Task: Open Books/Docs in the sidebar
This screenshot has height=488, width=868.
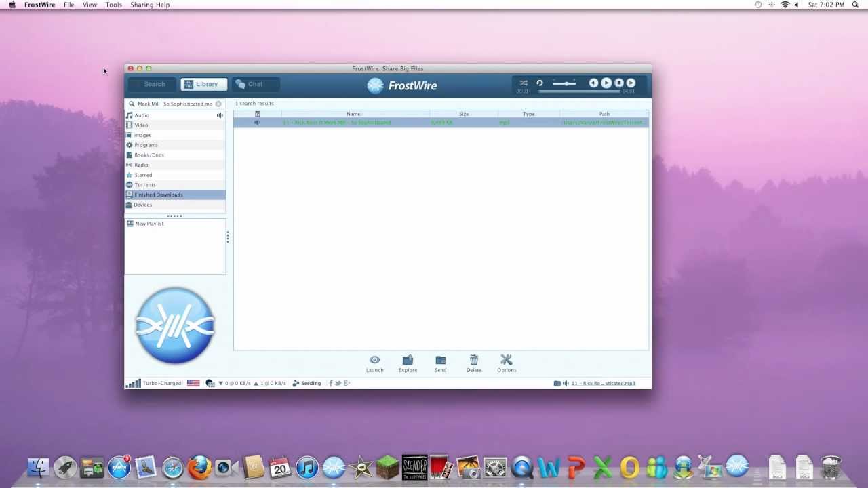Action: [x=175, y=155]
